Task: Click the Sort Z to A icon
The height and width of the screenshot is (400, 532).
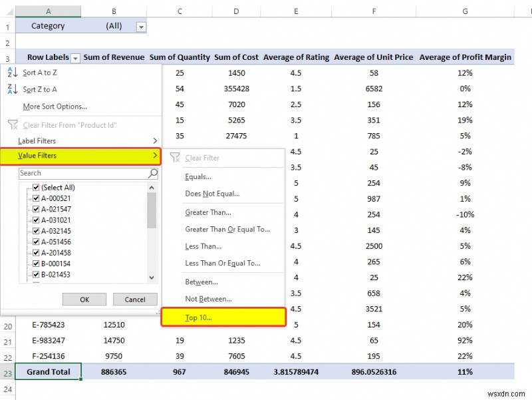Action: pos(12,89)
